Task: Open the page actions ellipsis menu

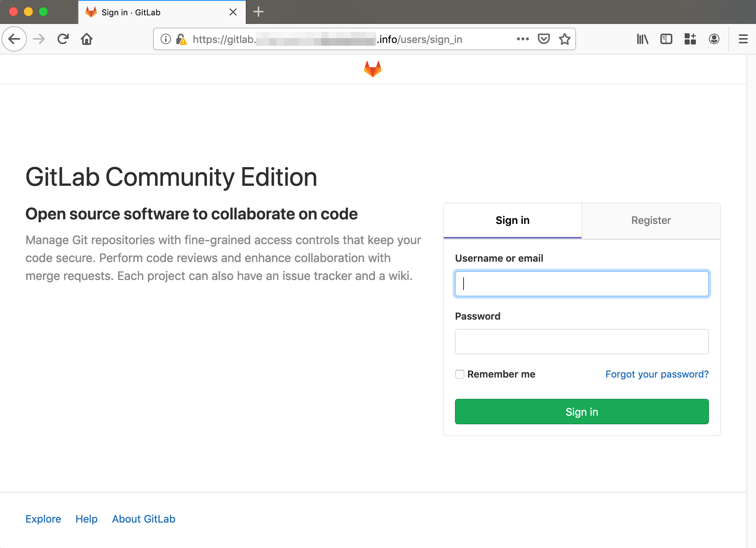Action: 523,39
